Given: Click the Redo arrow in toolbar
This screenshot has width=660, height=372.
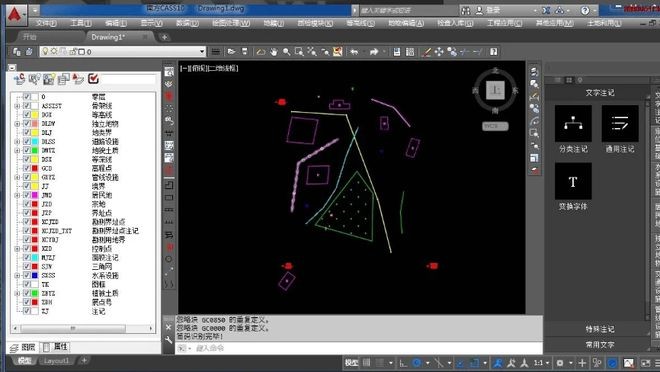Looking at the screenshot, I should (374, 52).
